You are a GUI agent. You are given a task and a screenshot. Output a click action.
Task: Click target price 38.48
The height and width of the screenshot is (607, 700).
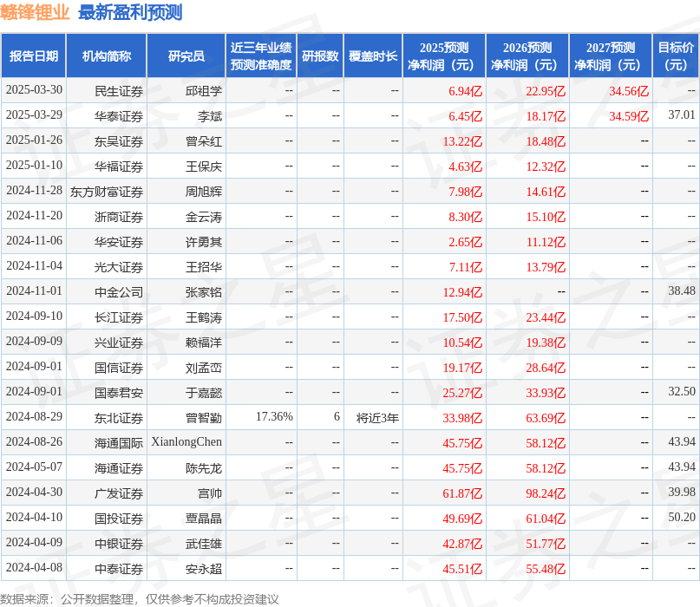coord(682,291)
